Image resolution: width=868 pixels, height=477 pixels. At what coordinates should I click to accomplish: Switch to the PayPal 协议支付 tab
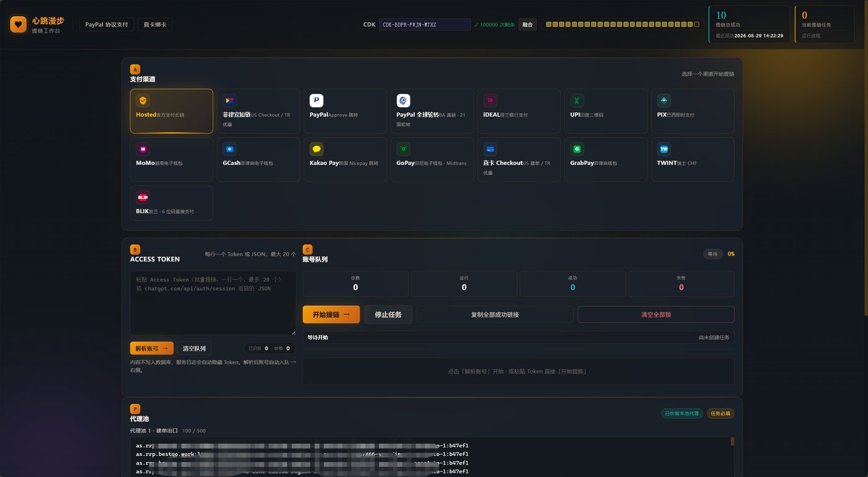107,25
